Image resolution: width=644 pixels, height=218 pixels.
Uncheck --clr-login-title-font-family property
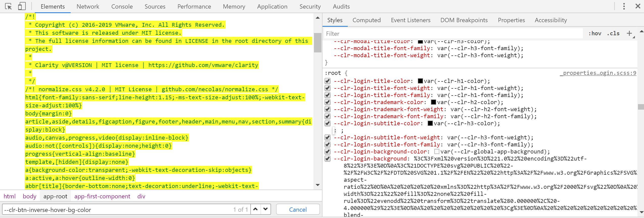click(x=328, y=95)
